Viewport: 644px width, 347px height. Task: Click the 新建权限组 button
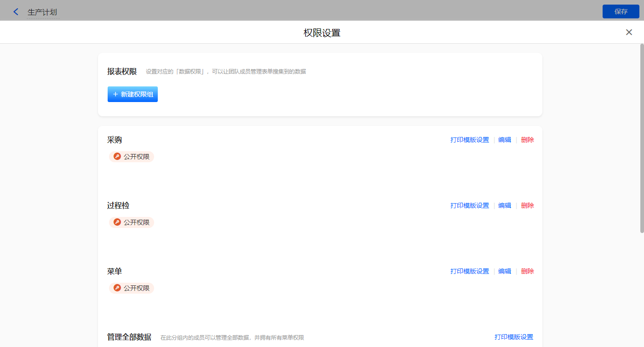click(132, 94)
